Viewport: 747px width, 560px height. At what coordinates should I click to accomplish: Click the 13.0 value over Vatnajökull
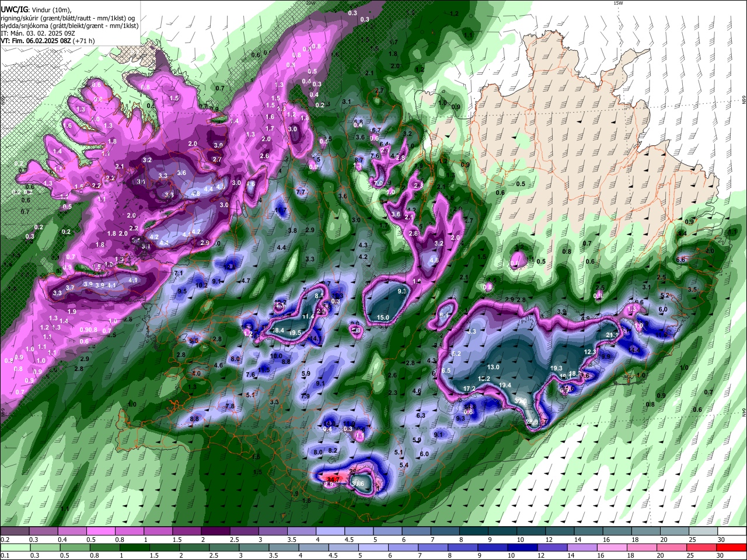(x=493, y=367)
